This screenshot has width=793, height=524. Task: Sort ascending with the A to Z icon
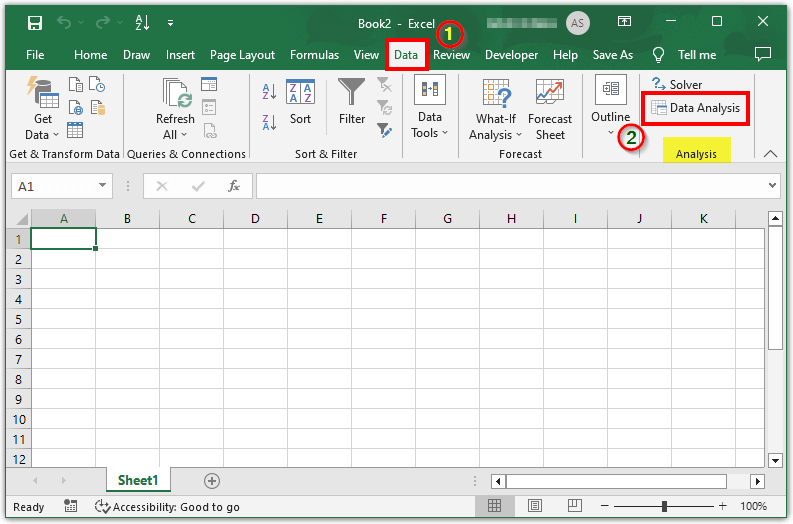click(x=270, y=92)
